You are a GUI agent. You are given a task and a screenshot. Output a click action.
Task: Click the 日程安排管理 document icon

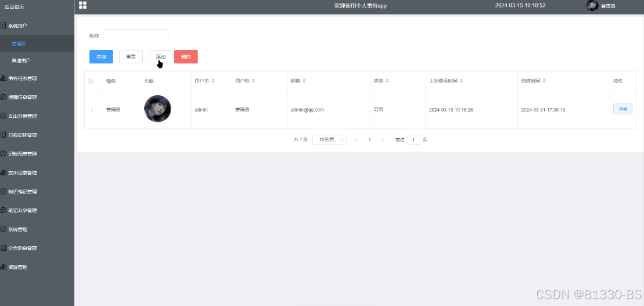point(3,135)
